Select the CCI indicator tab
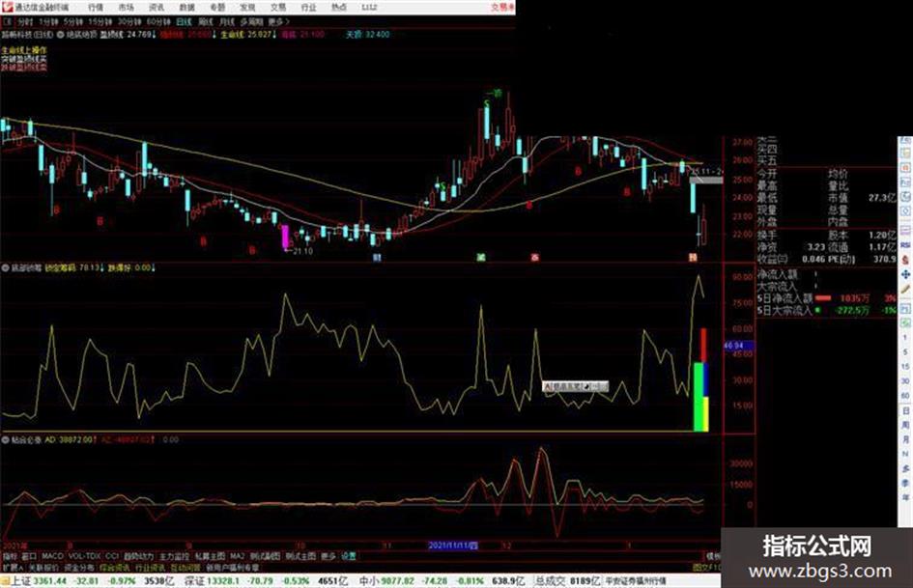The width and height of the screenshot is (913, 588). pos(112,556)
